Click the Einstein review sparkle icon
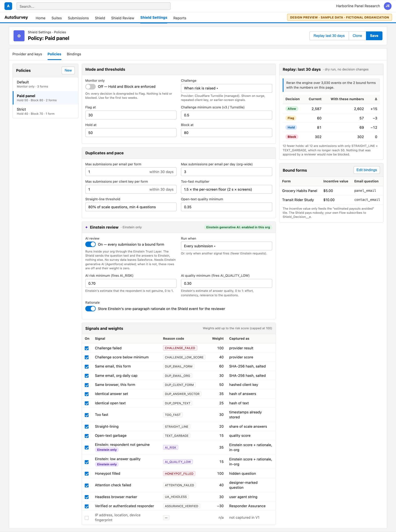Screen dimensions: 396x532 [x=86, y=227]
